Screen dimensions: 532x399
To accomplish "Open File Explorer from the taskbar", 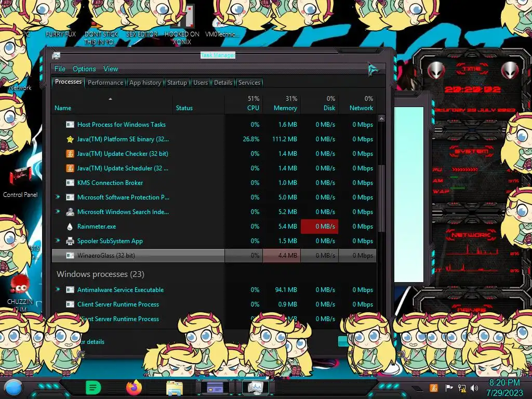I will point(175,388).
